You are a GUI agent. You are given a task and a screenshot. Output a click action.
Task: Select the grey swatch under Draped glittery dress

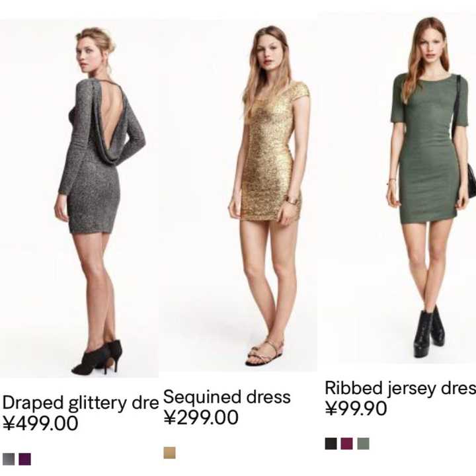[x=9, y=459]
